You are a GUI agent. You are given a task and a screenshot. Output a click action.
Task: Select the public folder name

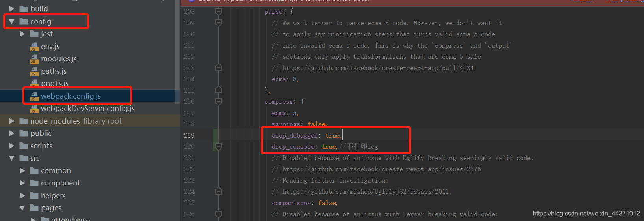[x=41, y=133]
